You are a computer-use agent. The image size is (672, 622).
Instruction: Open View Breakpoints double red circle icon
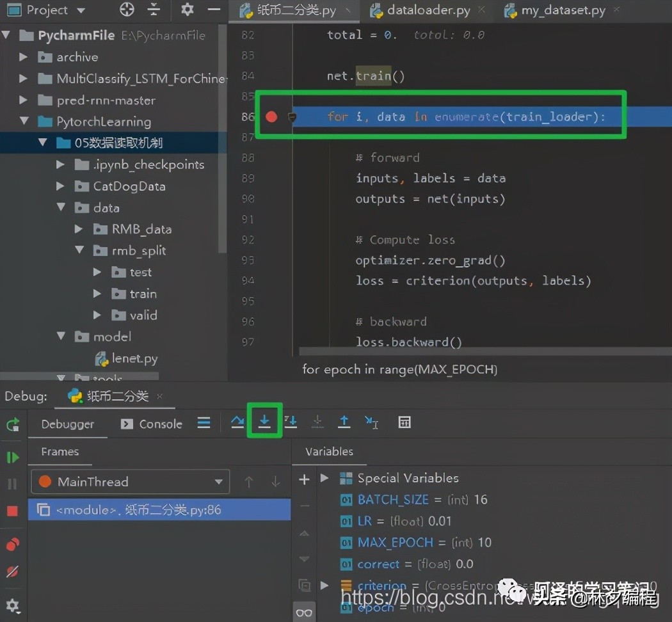12,544
